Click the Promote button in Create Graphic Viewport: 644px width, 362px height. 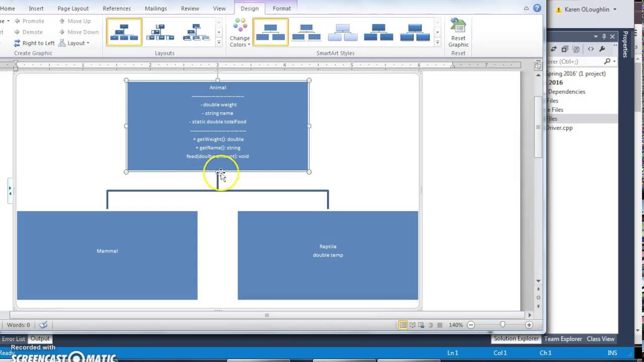(x=29, y=21)
